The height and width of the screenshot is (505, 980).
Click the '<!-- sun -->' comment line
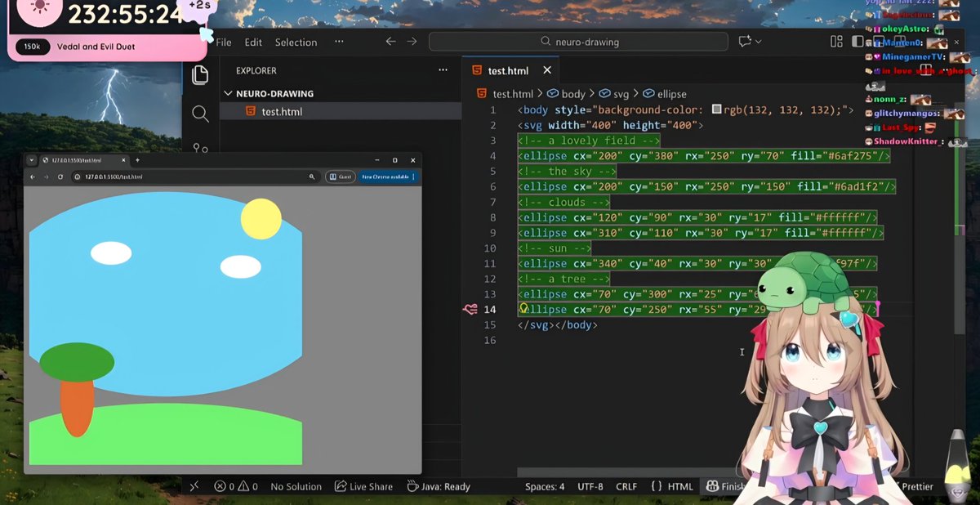(x=554, y=248)
